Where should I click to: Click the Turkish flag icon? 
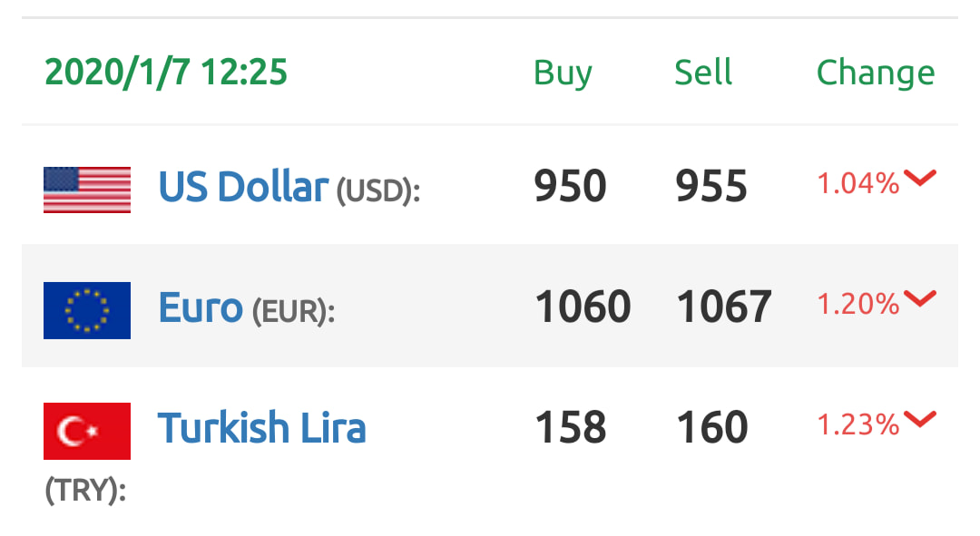tap(87, 431)
